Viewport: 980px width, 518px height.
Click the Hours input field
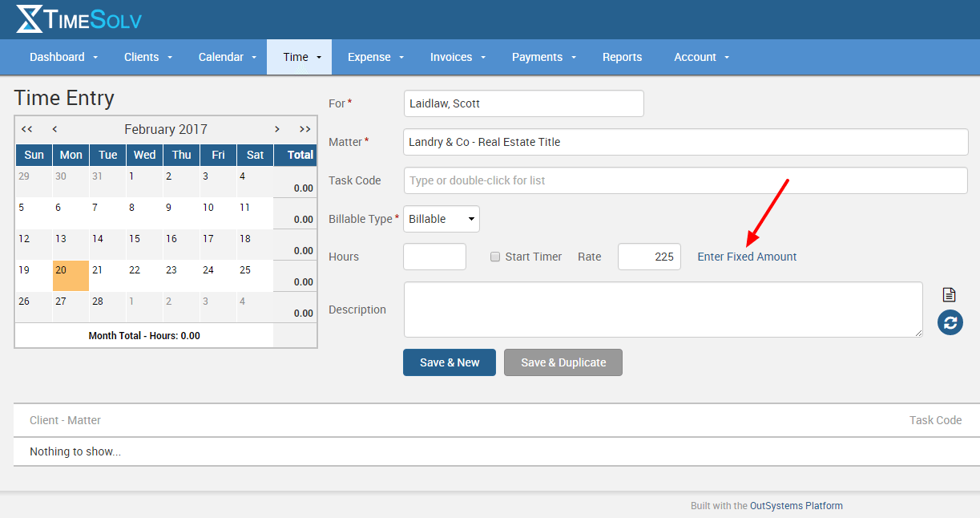coord(434,257)
